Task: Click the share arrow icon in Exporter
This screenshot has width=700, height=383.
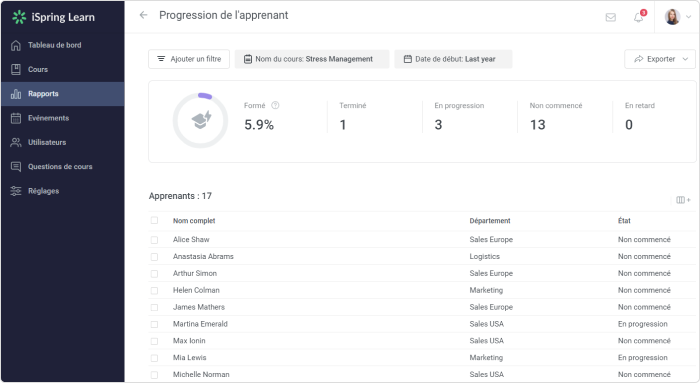Action: 639,59
